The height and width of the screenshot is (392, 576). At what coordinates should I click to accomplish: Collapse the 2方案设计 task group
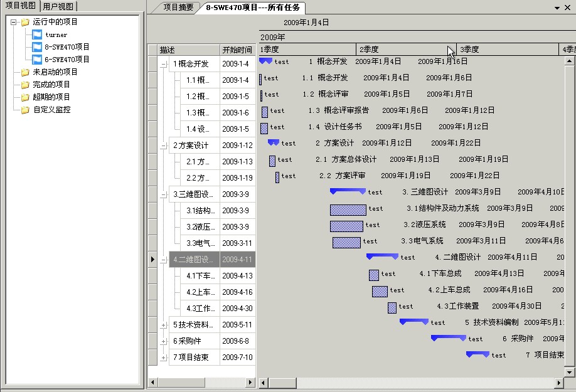pyautogui.click(x=164, y=146)
